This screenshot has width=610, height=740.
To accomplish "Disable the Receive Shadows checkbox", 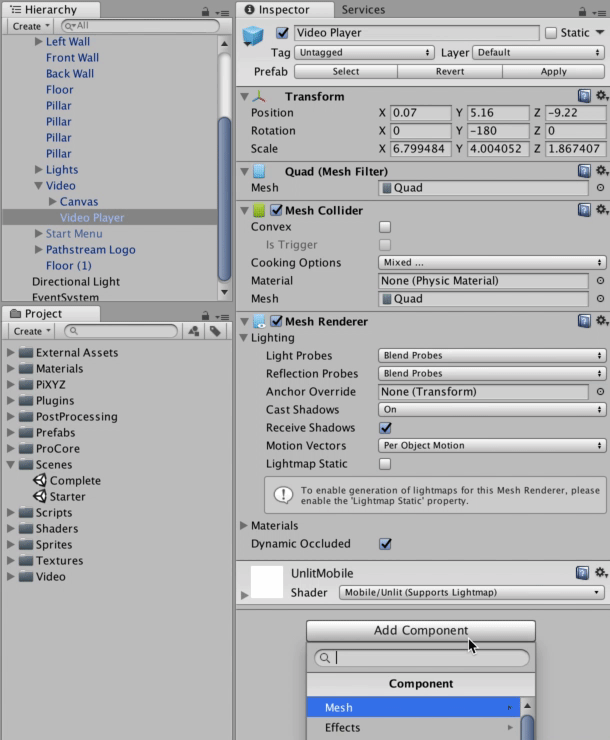I will [x=385, y=428].
